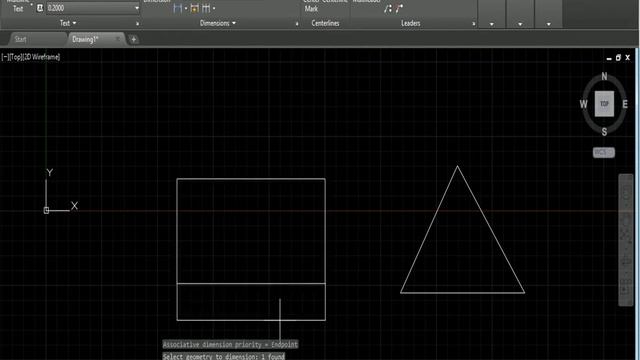Click the 'Select geometry to dimension' prompt text
Viewport: 640px width, 360px height.
224,356
